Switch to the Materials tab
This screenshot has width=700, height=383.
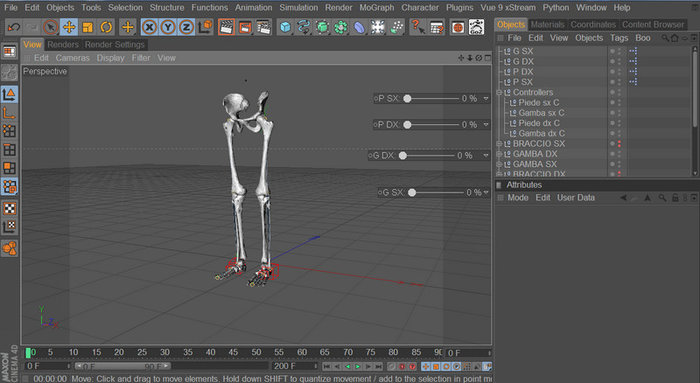pos(547,25)
